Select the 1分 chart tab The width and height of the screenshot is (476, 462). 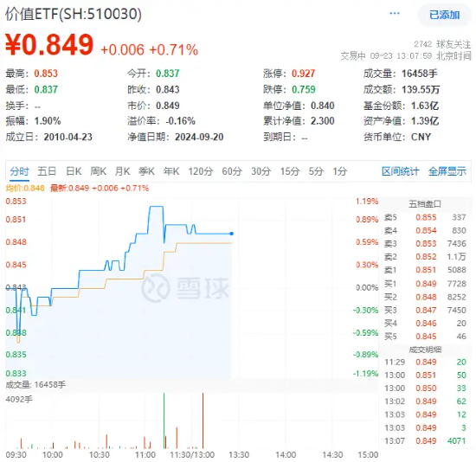(x=340, y=171)
